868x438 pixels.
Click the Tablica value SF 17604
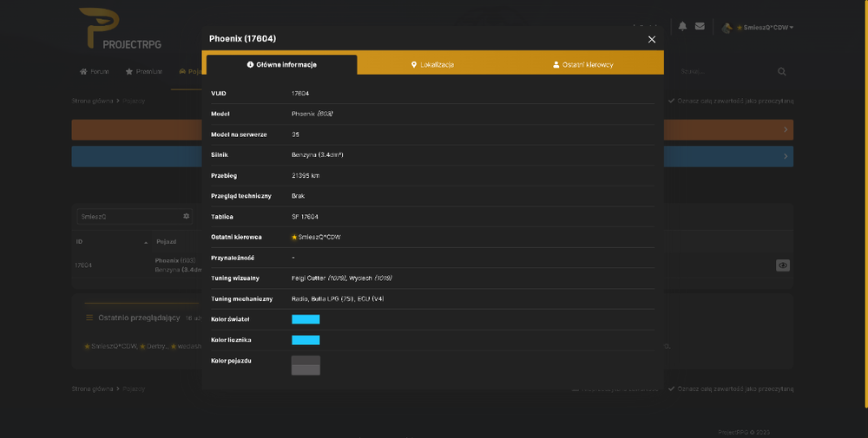tap(305, 217)
